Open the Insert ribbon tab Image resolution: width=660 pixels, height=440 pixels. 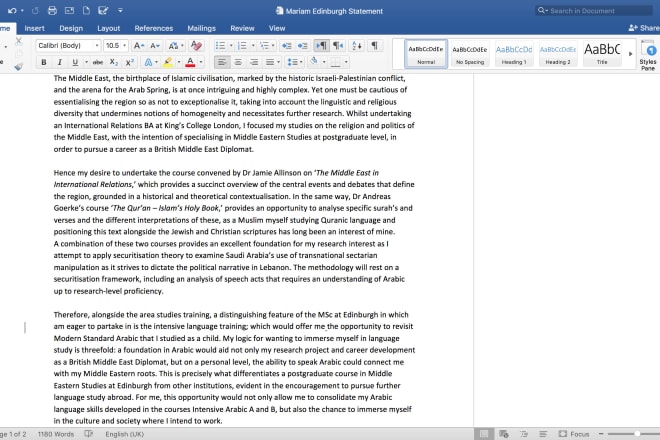pyautogui.click(x=35, y=28)
